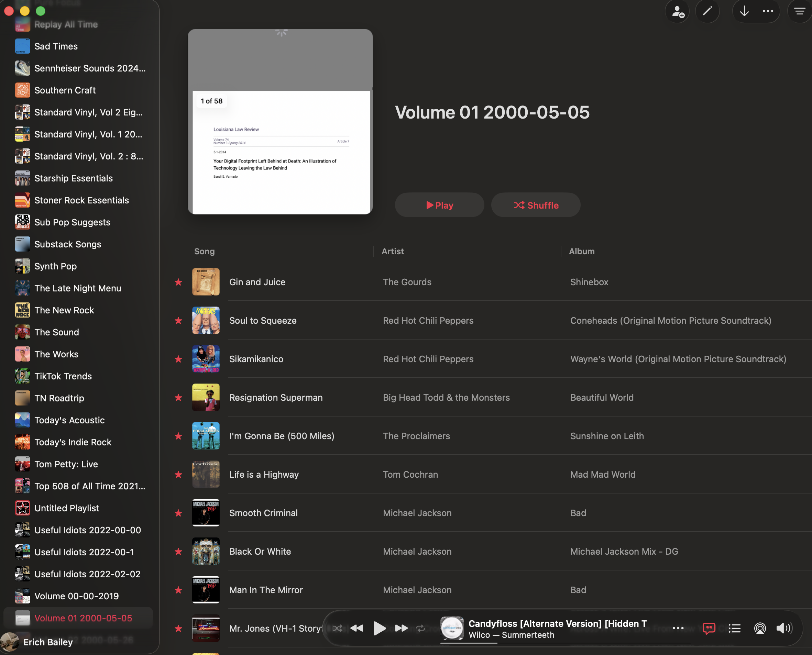This screenshot has width=812, height=655.
Task: Click the Smooth Criminal album artwork thumbnail
Action: click(206, 513)
